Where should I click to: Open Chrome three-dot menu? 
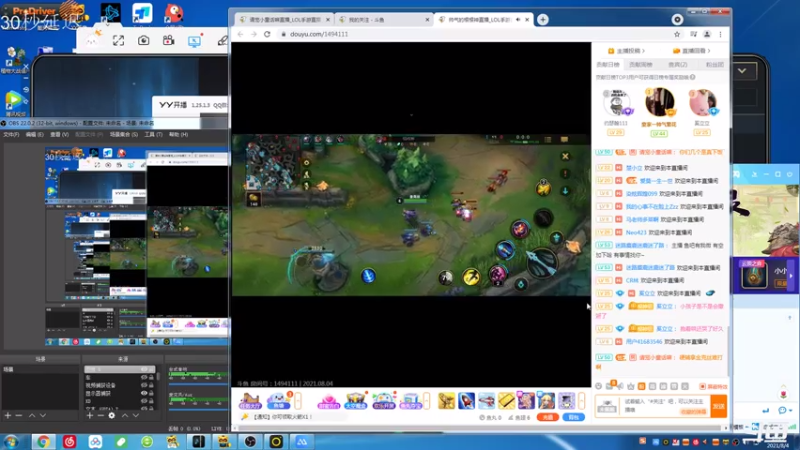coord(720,34)
